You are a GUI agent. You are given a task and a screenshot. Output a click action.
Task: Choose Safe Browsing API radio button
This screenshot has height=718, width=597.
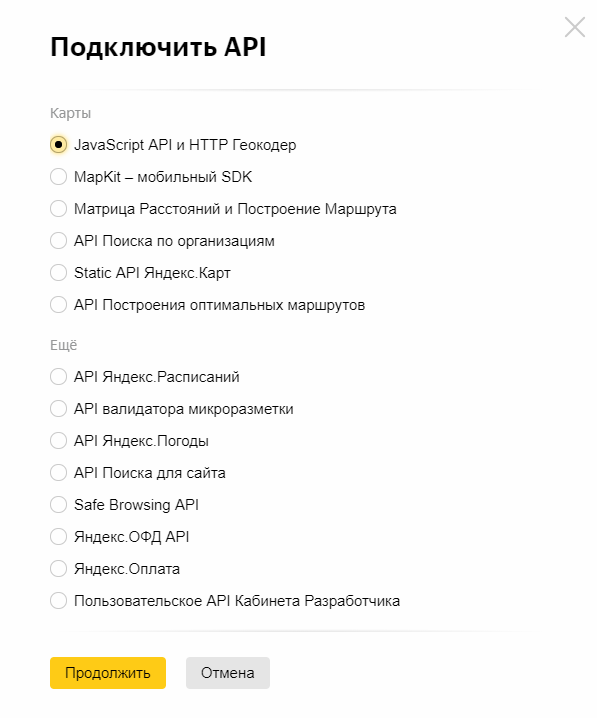click(x=58, y=505)
